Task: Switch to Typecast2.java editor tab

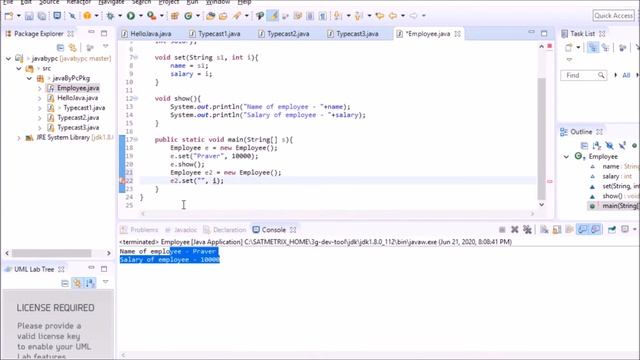Action: click(x=288, y=34)
